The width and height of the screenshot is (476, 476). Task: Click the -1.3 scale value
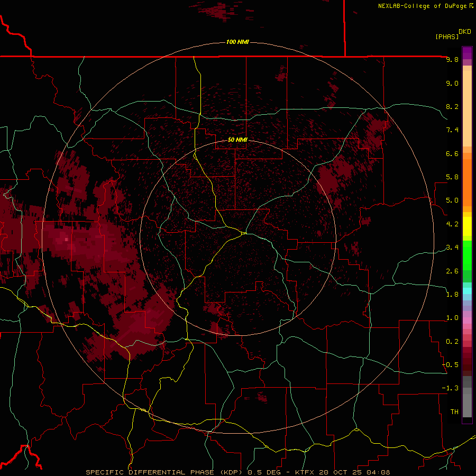pyautogui.click(x=450, y=388)
